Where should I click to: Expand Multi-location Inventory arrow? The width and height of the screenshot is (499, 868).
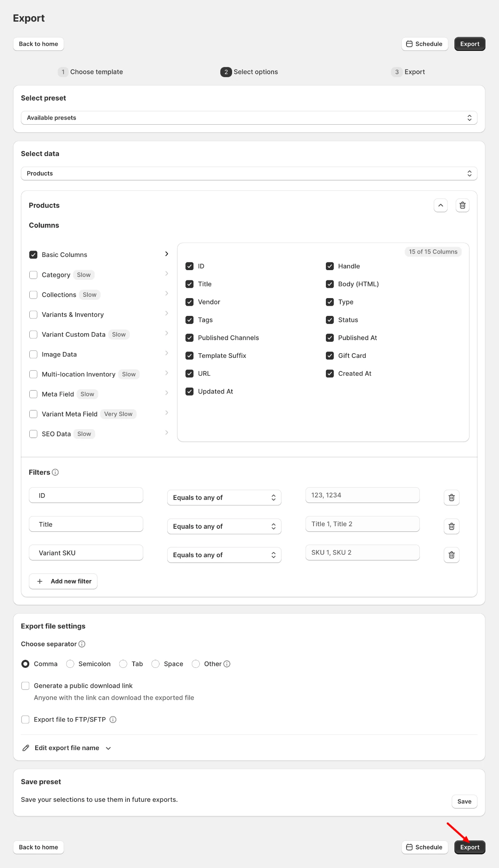166,374
